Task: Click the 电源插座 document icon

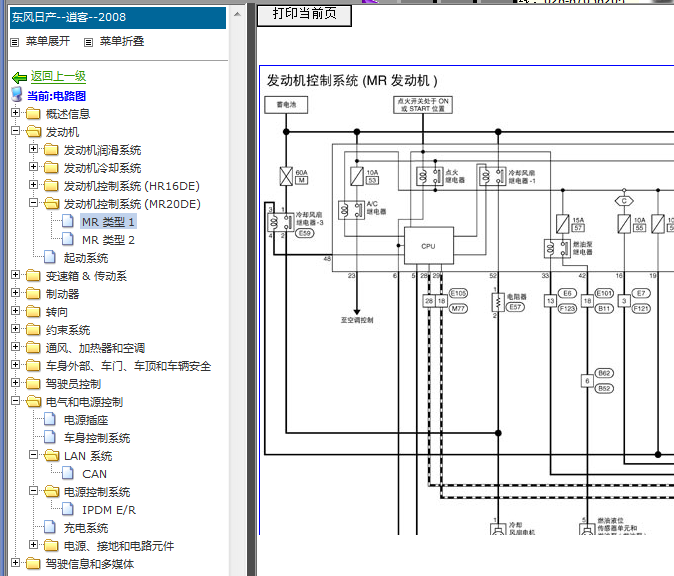Action: click(50, 419)
